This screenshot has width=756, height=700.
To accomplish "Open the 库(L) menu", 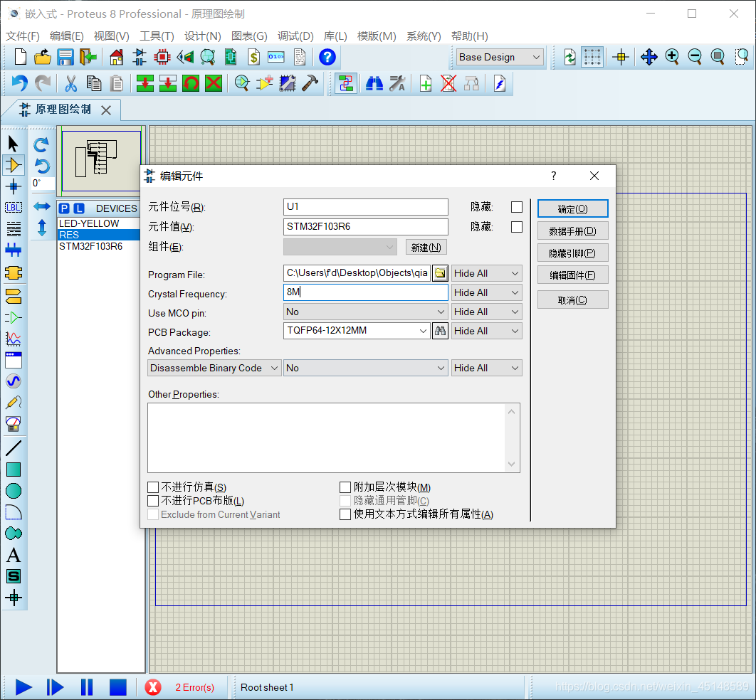I will click(x=335, y=36).
